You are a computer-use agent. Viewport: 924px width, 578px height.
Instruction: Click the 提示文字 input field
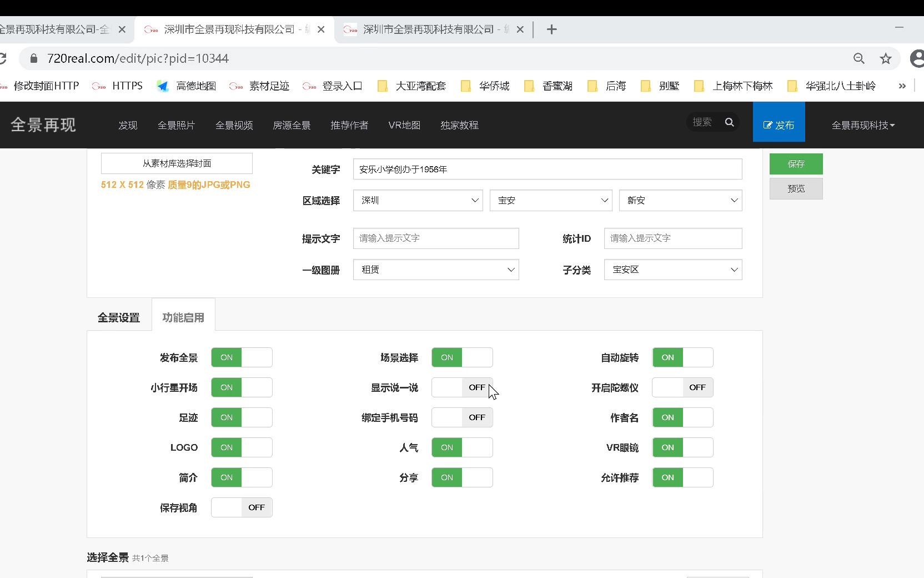click(436, 238)
